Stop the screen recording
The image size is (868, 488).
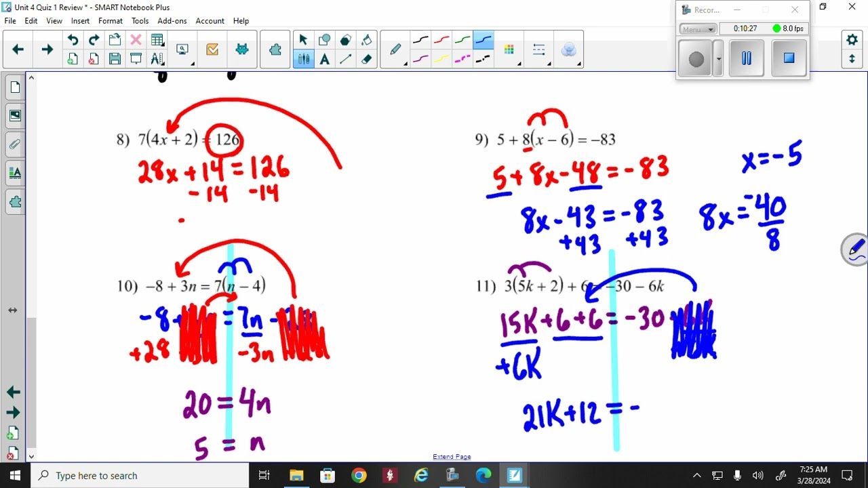tap(789, 58)
